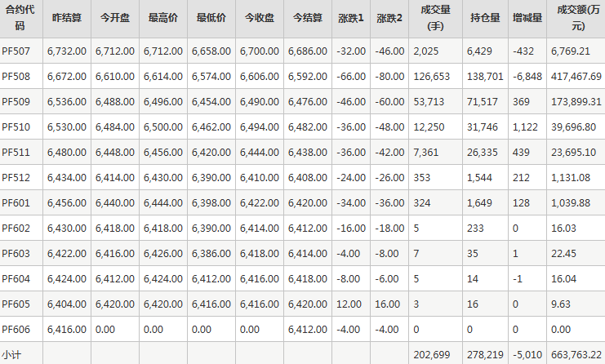
Task: Click PF507 lowest price 6,658.00
Action: (x=211, y=51)
